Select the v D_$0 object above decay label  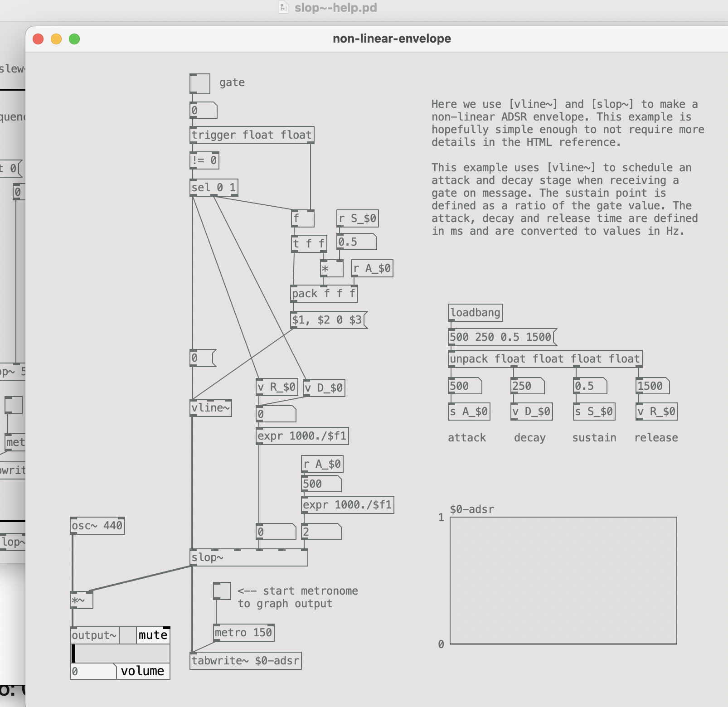532,412
